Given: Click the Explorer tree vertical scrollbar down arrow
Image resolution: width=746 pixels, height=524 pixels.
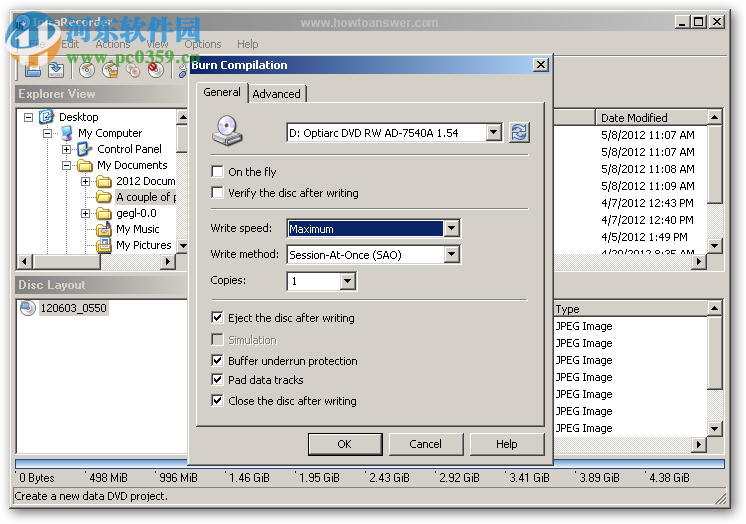Looking at the screenshot, I should tap(182, 246).
